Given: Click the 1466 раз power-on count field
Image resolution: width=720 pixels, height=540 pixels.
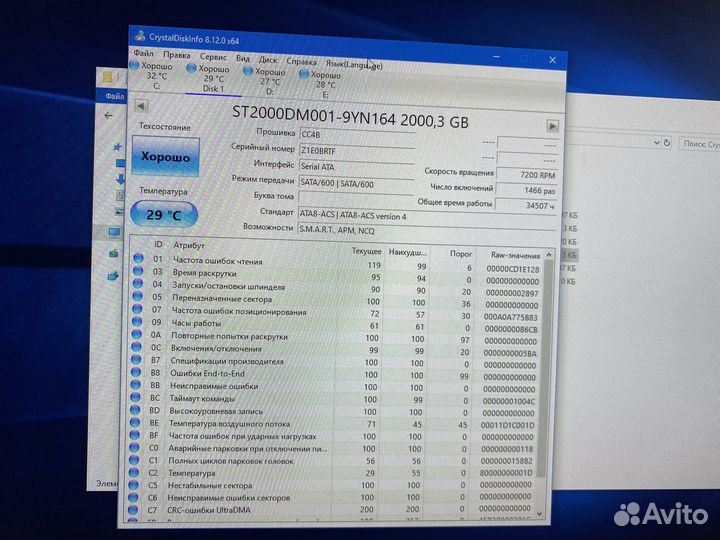Looking at the screenshot, I should [x=526, y=190].
